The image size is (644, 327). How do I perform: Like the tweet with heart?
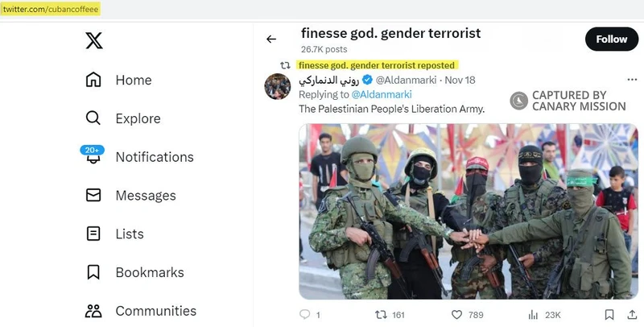coord(456,315)
